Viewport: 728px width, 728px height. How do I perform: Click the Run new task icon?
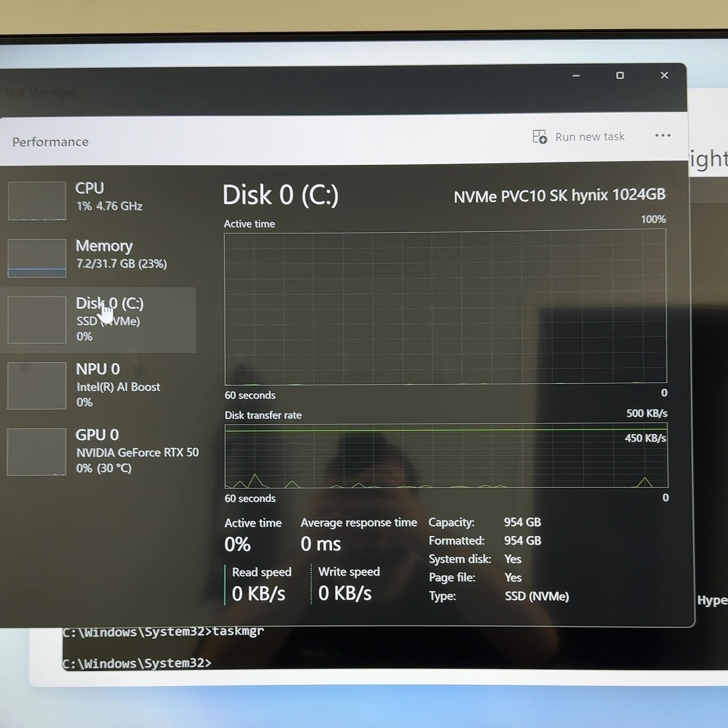(x=539, y=137)
